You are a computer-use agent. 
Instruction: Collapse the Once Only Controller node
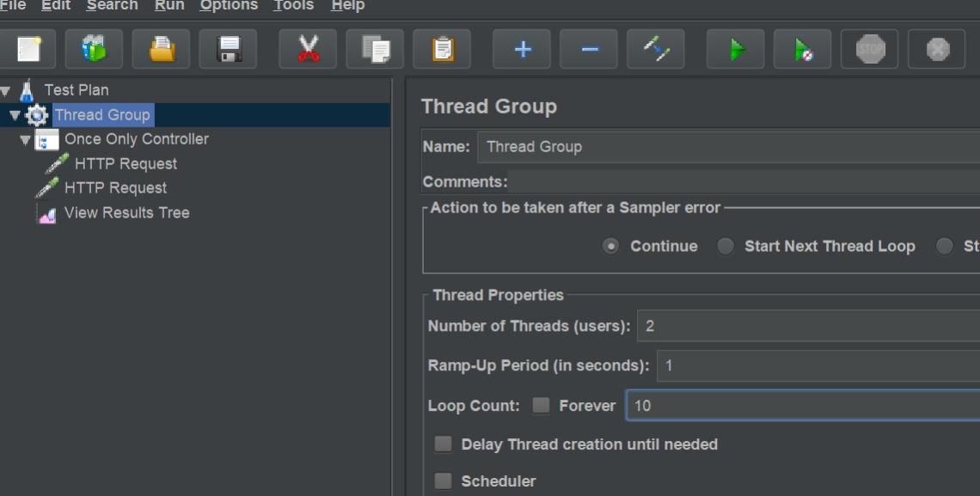[x=25, y=140]
